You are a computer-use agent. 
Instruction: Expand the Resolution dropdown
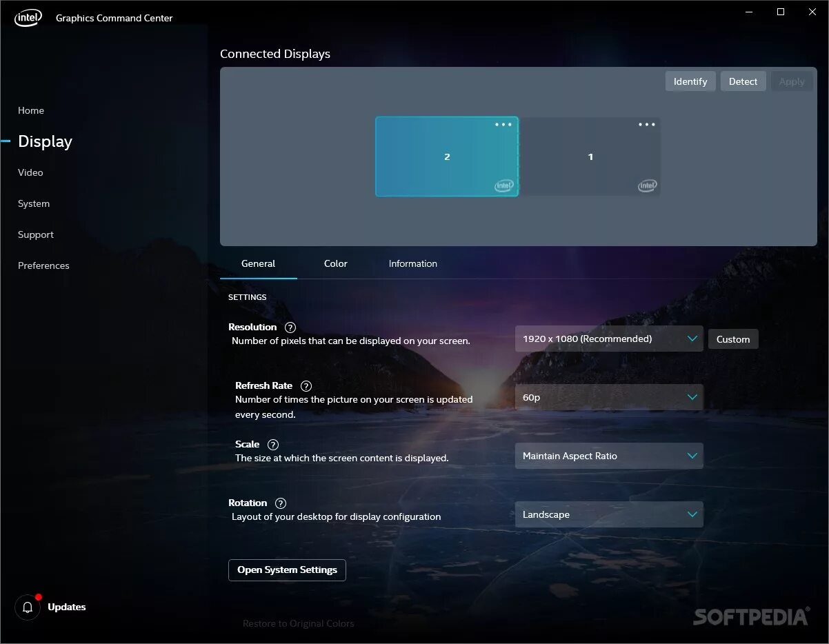point(609,339)
